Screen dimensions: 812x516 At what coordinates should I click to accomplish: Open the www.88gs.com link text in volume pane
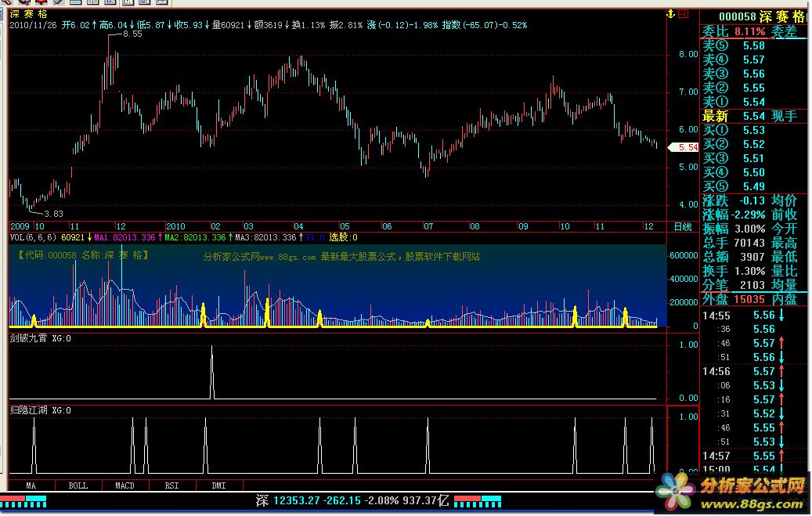287,257
